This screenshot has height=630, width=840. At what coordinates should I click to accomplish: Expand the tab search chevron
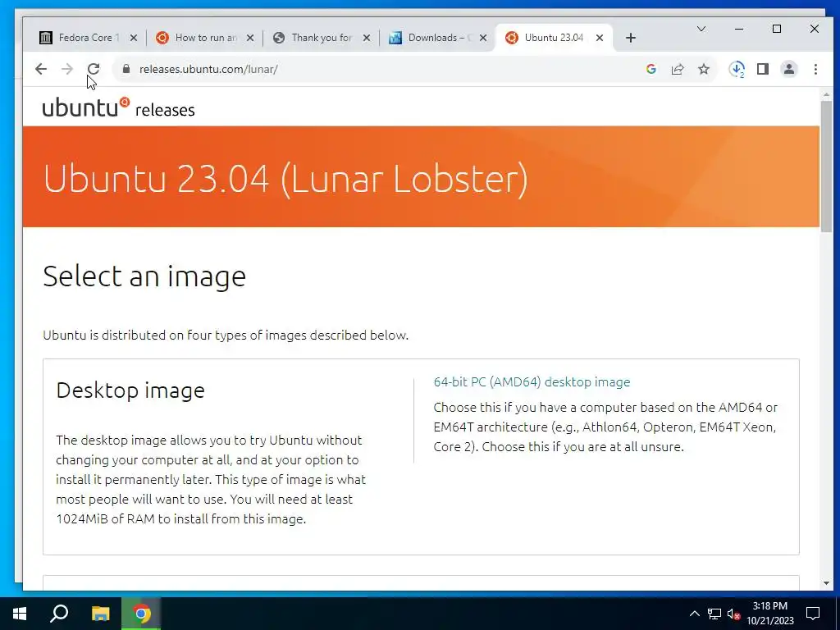click(x=701, y=29)
